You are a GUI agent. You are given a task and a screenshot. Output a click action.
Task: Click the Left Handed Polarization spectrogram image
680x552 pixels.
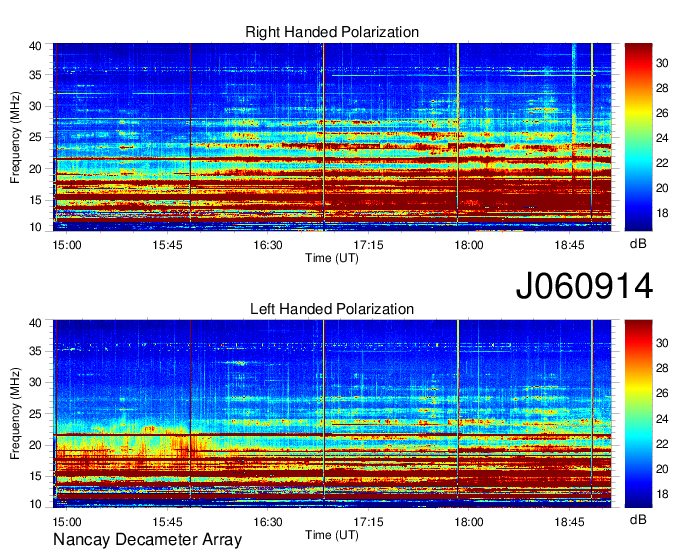coord(332,414)
